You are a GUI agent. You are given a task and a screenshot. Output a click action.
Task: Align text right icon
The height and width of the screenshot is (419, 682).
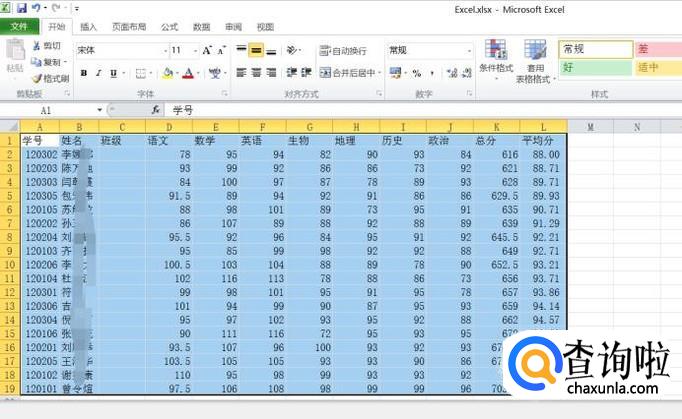tap(271, 72)
